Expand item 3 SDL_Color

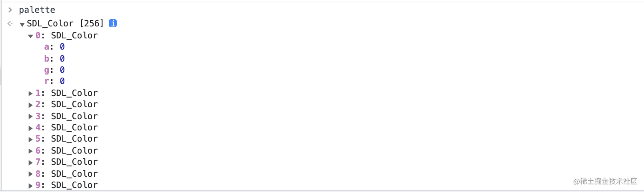(x=30, y=116)
